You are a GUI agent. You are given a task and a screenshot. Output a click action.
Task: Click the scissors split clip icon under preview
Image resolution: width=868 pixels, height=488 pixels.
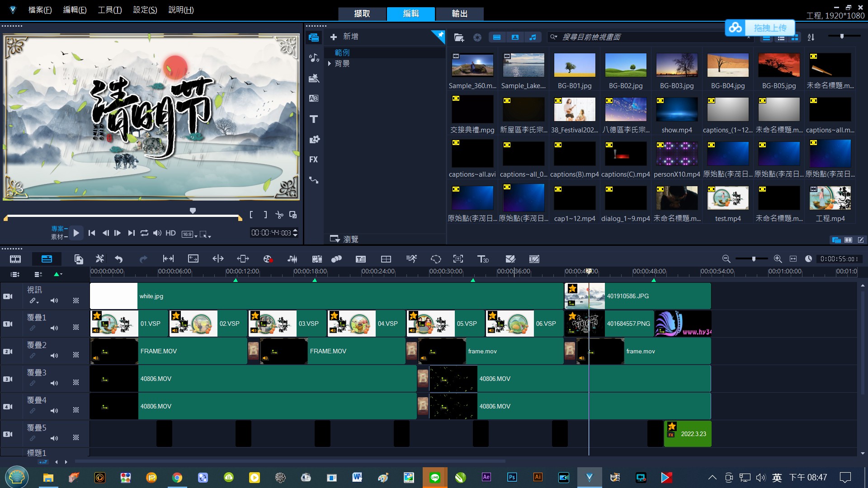279,215
